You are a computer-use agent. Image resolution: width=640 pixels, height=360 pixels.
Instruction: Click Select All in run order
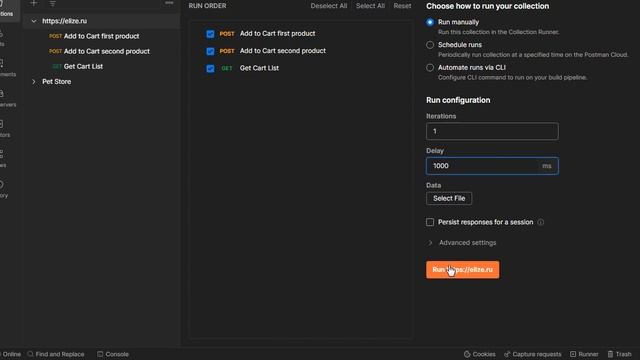(x=370, y=6)
